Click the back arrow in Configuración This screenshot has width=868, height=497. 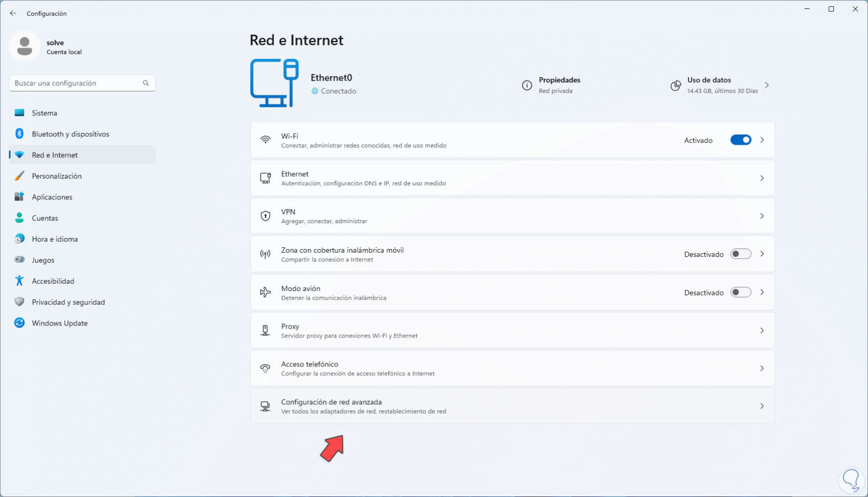pos(13,14)
